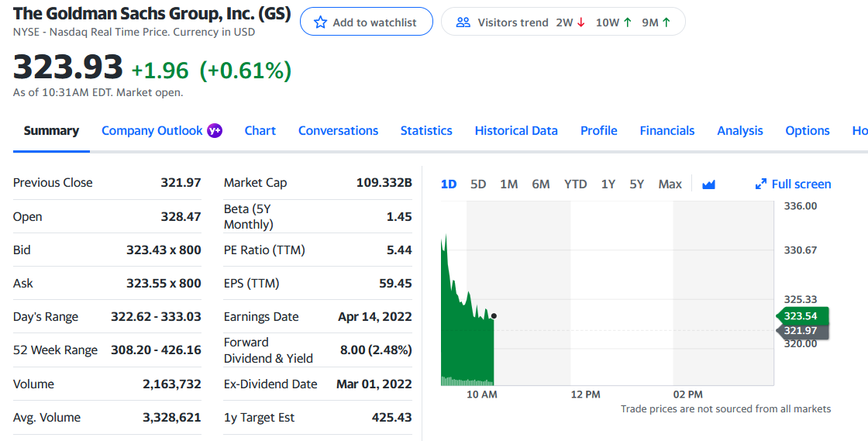Screen dimensions: 868x441
Task: Click the full screen expand arrows icon
Action: tap(761, 184)
